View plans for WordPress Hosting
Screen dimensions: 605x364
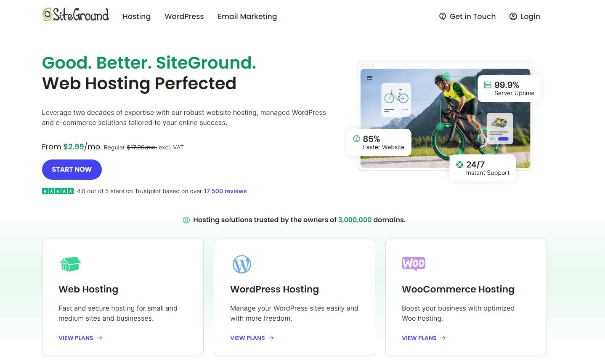point(252,338)
